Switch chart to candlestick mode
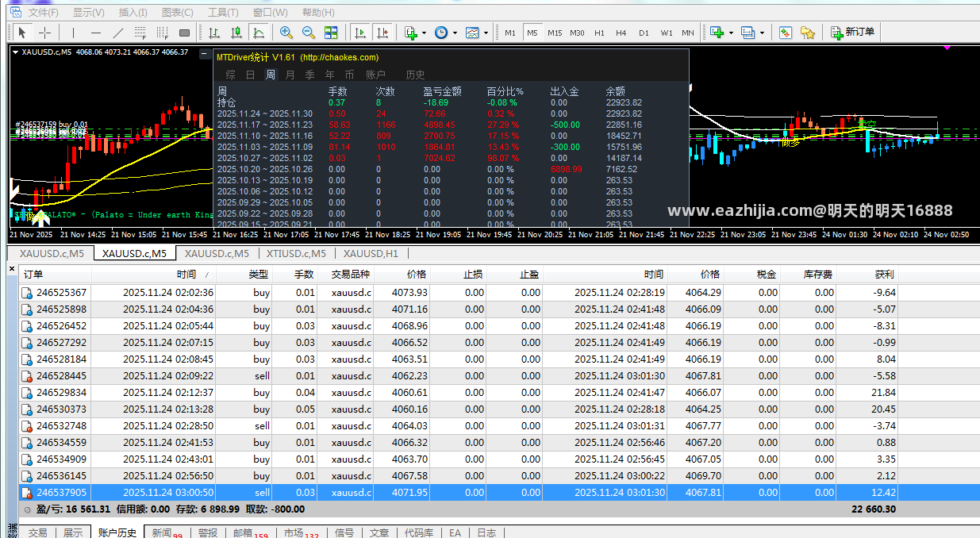The height and width of the screenshot is (538, 980). tap(236, 33)
